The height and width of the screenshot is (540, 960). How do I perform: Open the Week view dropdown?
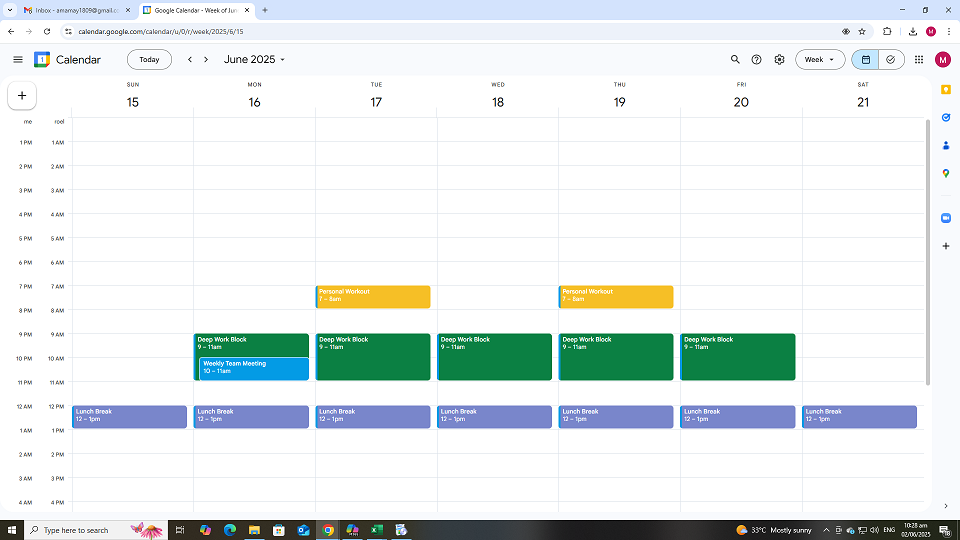pyautogui.click(x=820, y=59)
